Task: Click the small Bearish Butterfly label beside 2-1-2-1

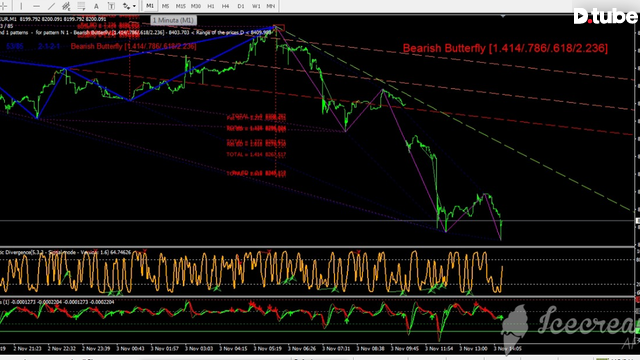Action: 133,46
